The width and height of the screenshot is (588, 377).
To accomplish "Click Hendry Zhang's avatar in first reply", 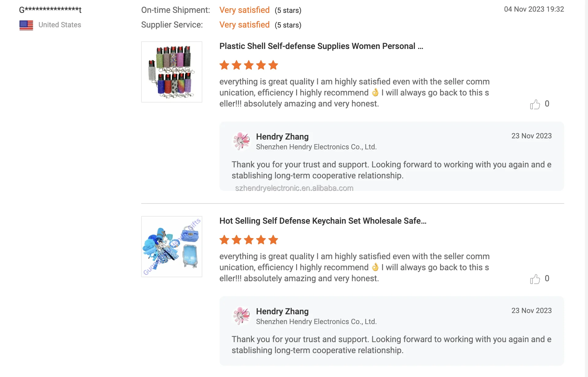I will [241, 141].
